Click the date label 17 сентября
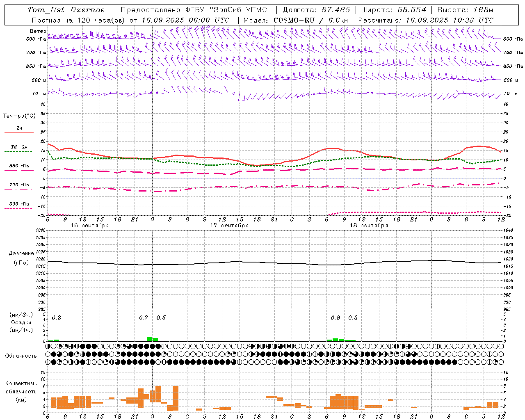This screenshot has width=525, height=420. pyautogui.click(x=229, y=226)
